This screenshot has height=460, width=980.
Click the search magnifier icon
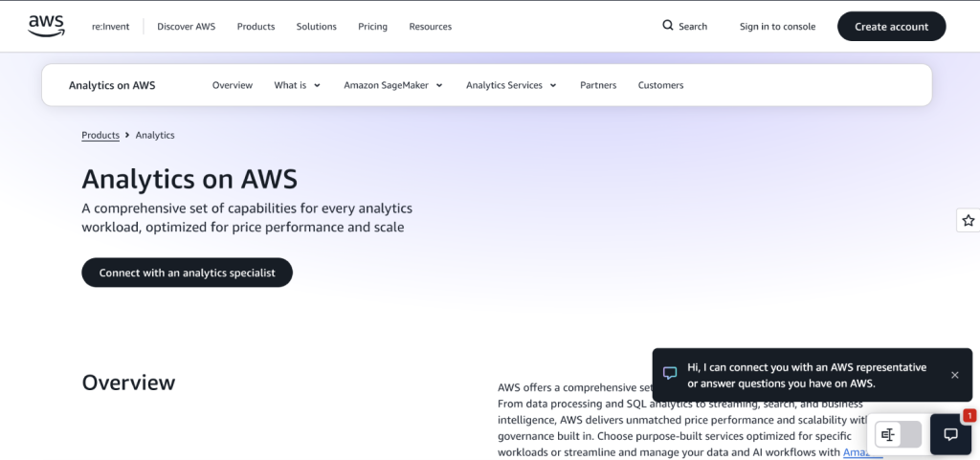pyautogui.click(x=667, y=26)
